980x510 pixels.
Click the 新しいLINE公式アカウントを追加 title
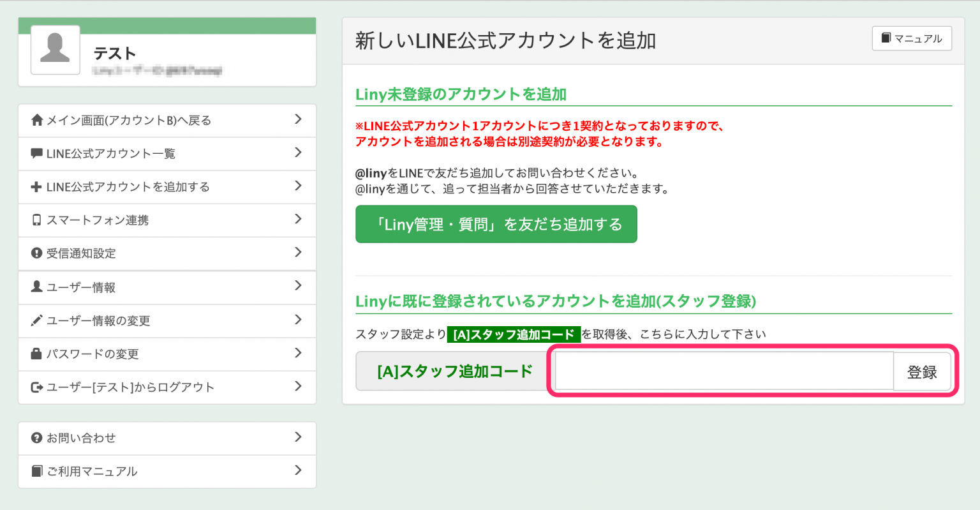505,40
